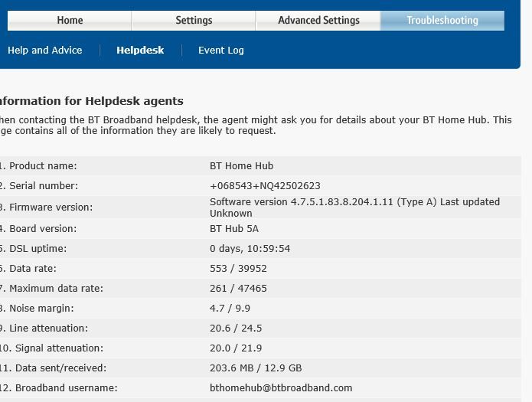Viewport: 532px width, 402px height.
Task: Open the Advanced Settings tab
Action: 318,21
